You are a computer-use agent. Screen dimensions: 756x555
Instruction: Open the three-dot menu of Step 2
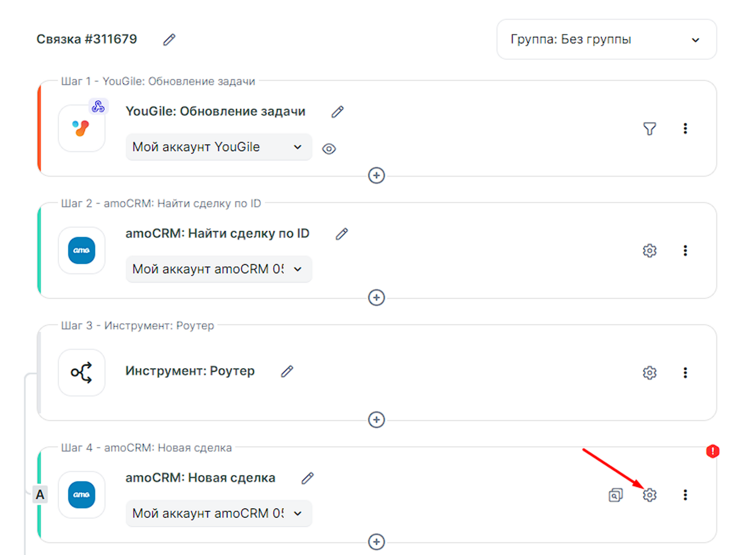pyautogui.click(x=685, y=251)
